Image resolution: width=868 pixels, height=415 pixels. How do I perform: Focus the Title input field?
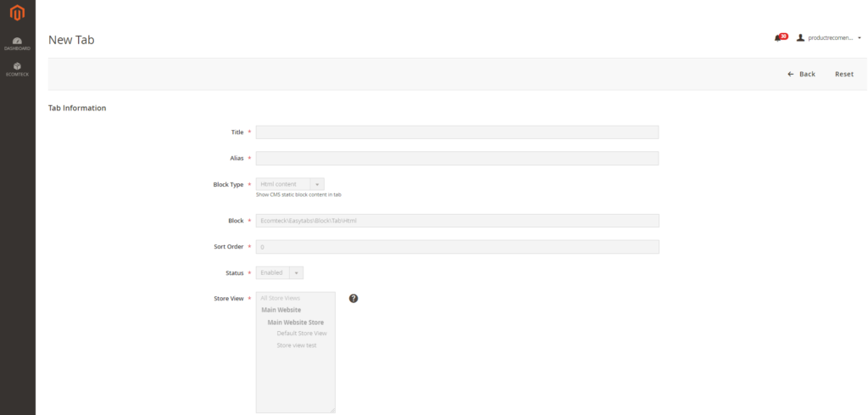[x=457, y=132]
